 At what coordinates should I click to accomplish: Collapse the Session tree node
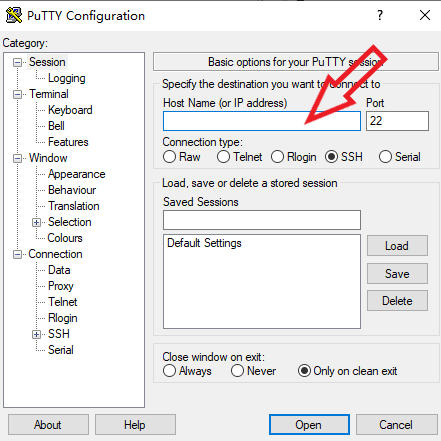17,62
